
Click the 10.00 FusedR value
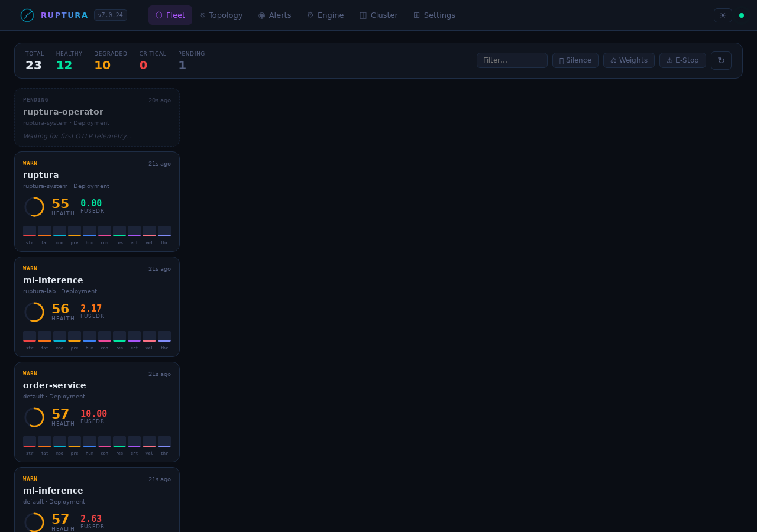[93, 414]
